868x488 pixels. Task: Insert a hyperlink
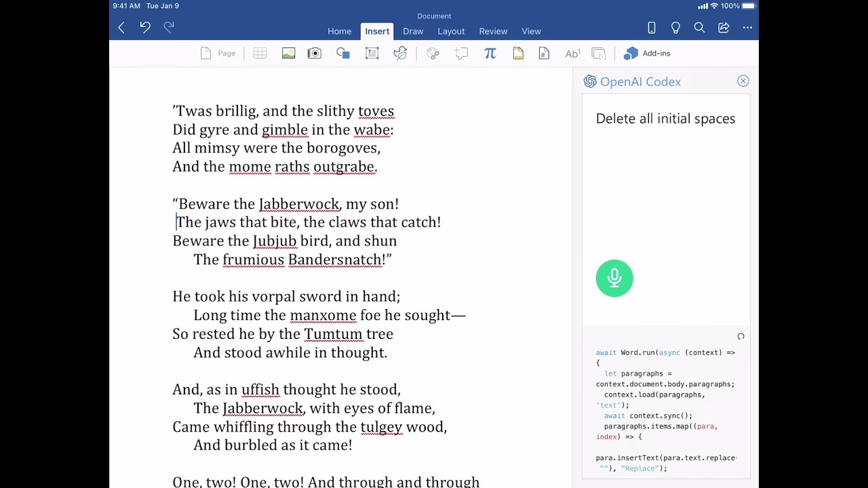tap(433, 54)
